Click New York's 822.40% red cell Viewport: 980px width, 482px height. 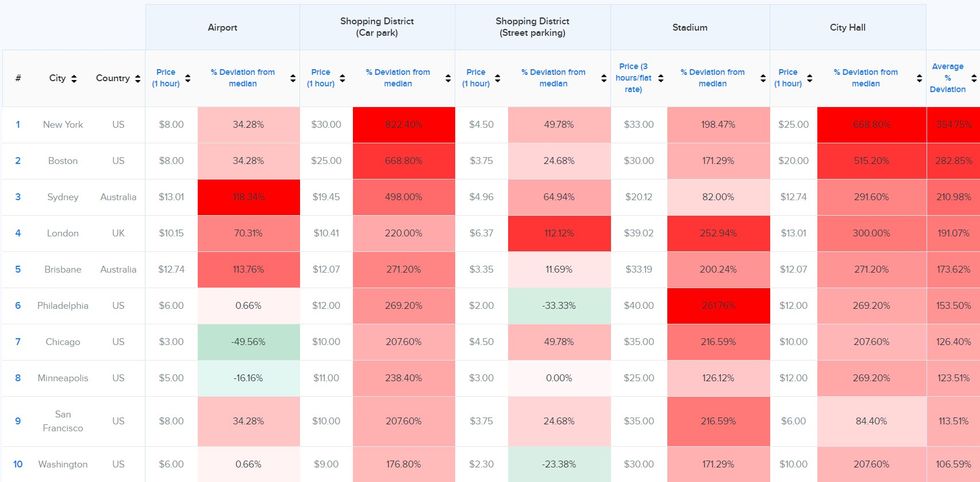tap(402, 125)
